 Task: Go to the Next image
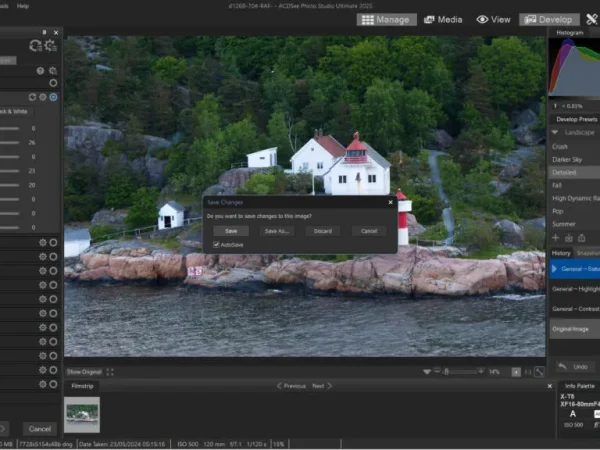click(x=322, y=386)
